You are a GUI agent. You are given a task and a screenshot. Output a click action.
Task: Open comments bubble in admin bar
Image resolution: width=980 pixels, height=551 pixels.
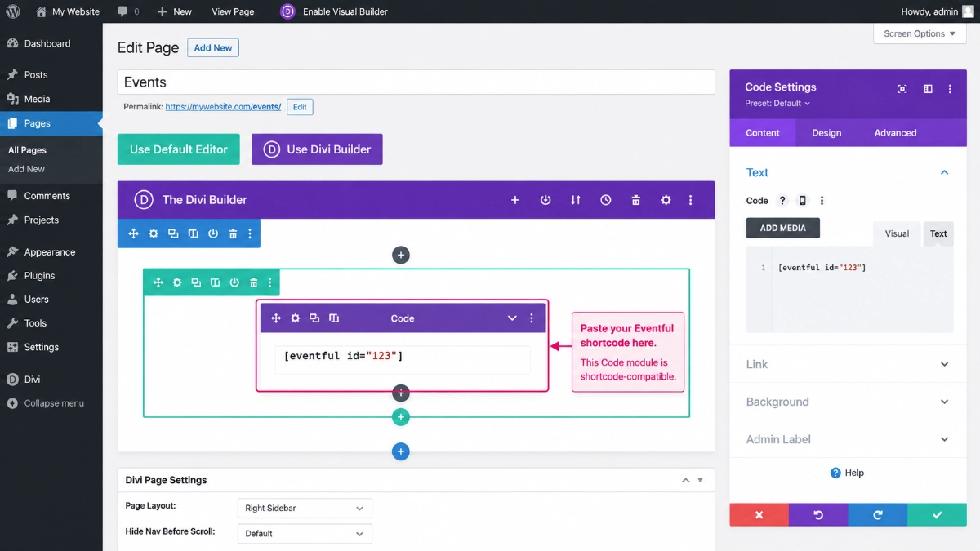(x=128, y=11)
